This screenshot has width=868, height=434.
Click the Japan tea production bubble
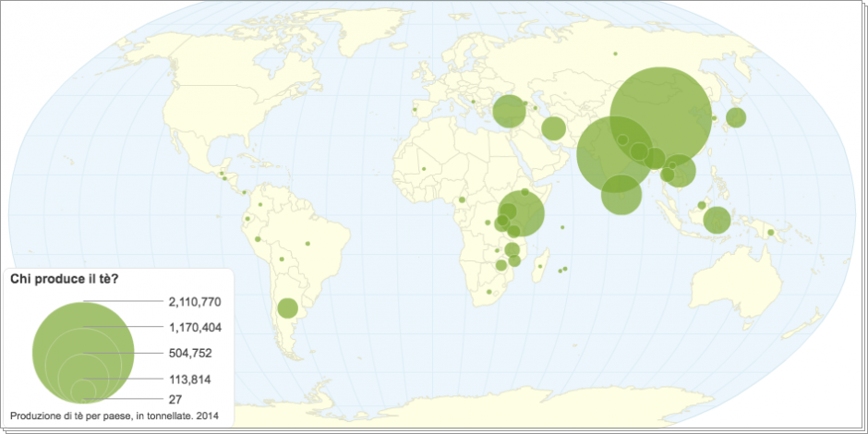coord(735,117)
